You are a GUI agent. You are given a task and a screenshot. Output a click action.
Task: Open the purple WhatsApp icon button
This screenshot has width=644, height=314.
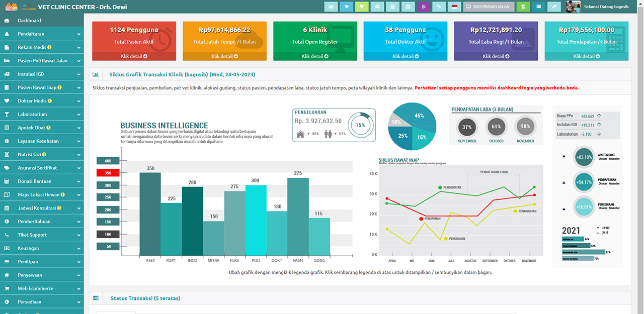click(424, 7)
